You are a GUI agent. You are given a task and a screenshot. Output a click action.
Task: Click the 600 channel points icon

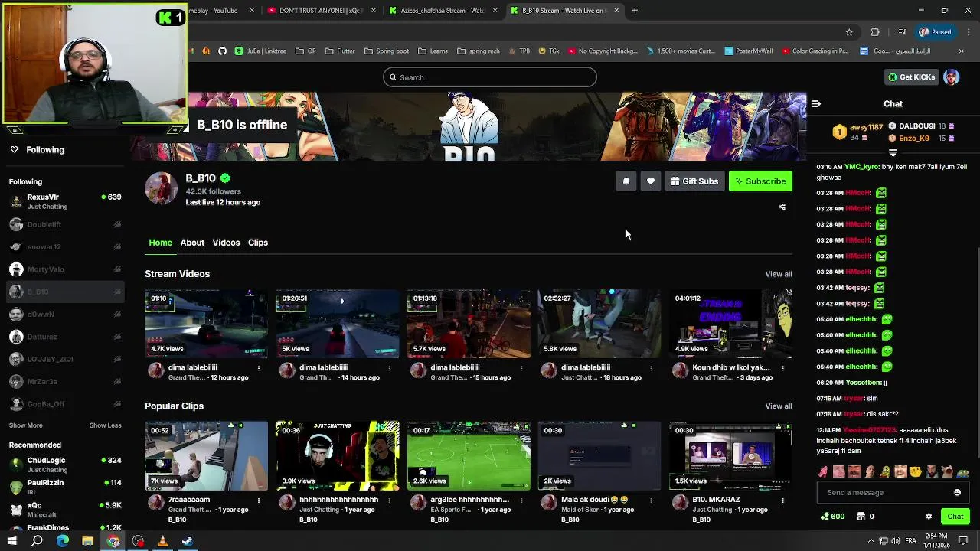coord(832,517)
